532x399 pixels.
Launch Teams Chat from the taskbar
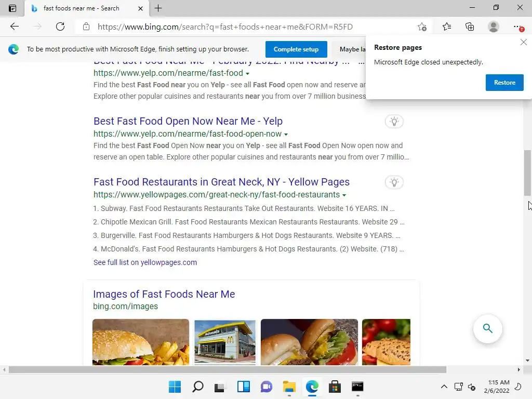click(x=267, y=387)
